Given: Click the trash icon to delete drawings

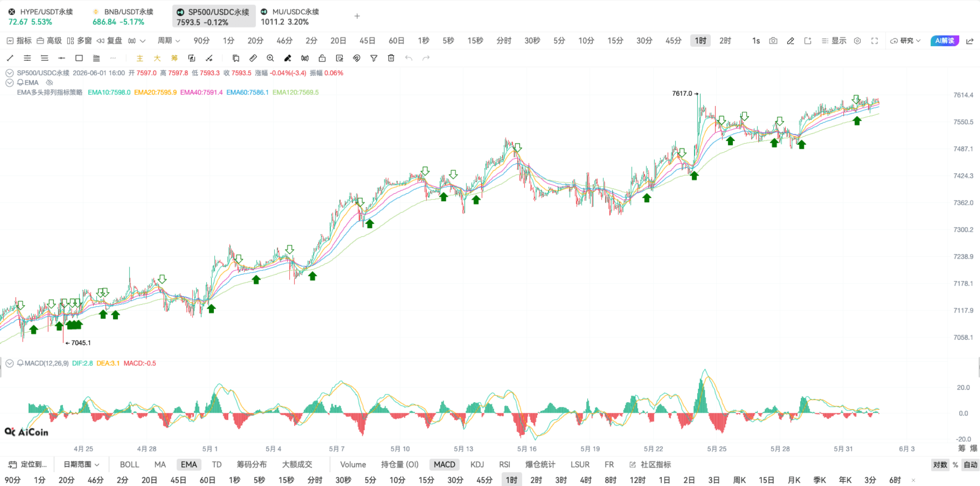Looking at the screenshot, I should [391, 58].
